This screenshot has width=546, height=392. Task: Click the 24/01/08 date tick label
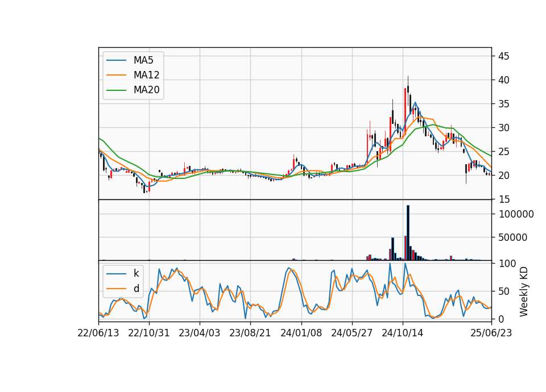tap(301, 333)
